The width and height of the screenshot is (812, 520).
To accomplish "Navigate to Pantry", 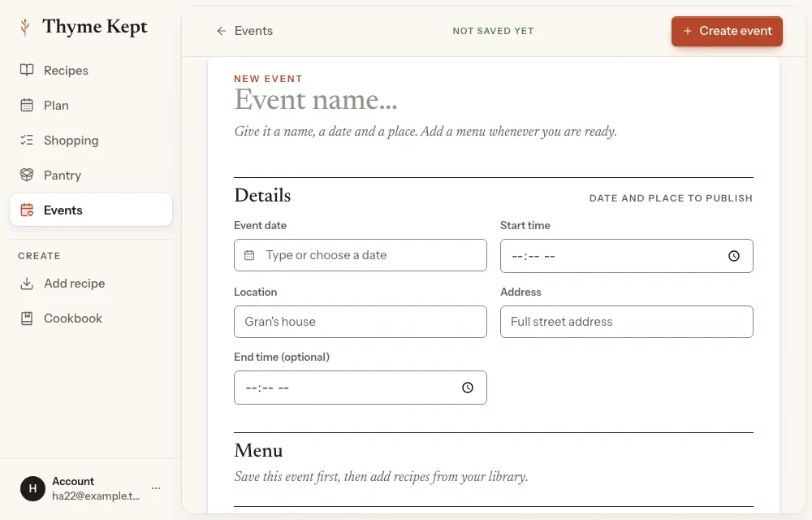I will pos(91,175).
